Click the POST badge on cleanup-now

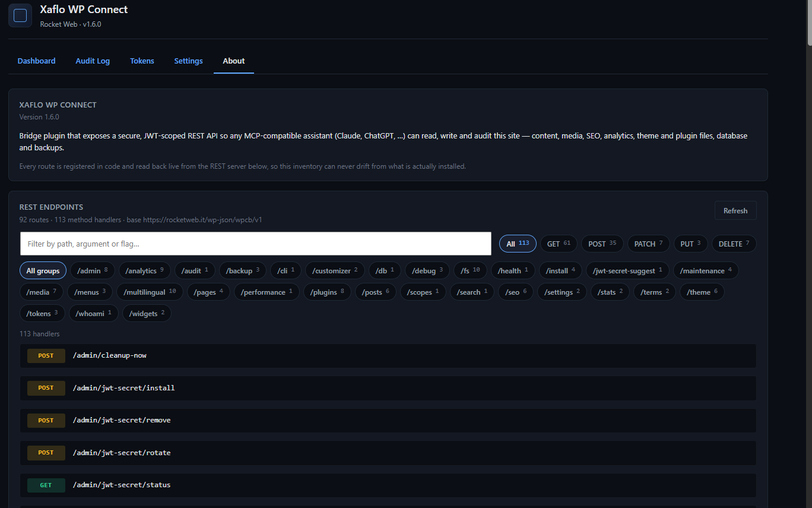coord(46,356)
